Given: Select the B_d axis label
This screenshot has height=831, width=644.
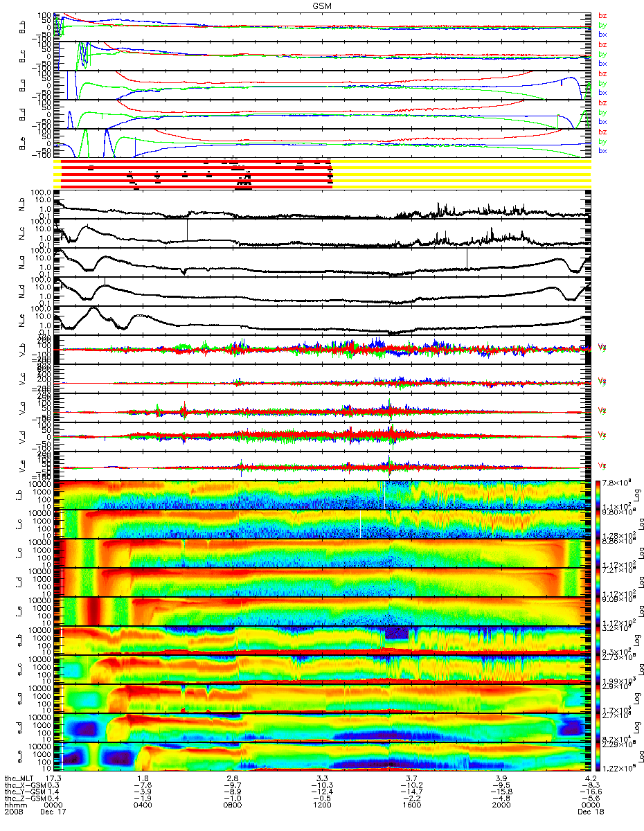Looking at the screenshot, I should pos(21,114).
